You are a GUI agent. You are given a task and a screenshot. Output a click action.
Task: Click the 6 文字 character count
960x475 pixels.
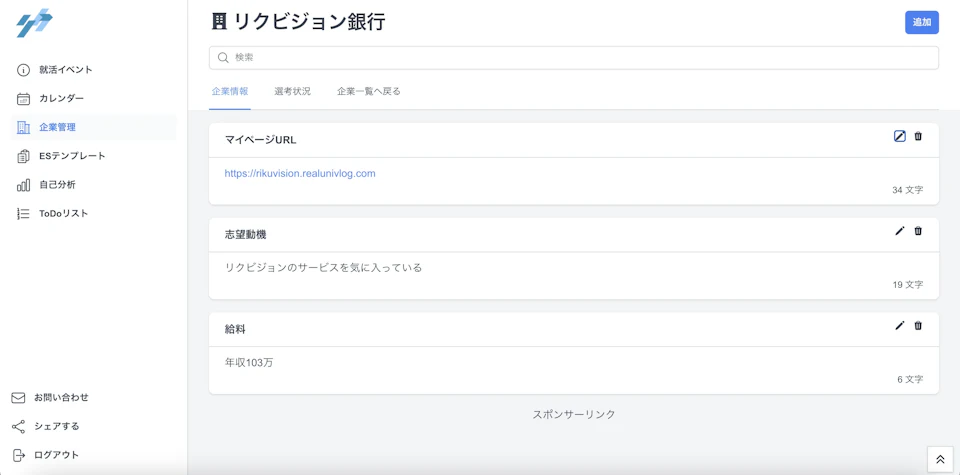[x=910, y=380]
